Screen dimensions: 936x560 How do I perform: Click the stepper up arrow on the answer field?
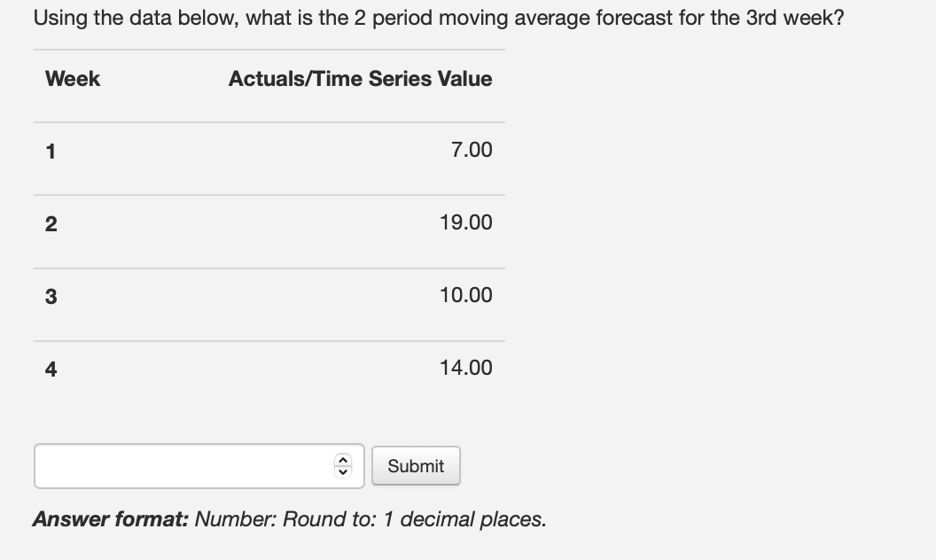344,460
